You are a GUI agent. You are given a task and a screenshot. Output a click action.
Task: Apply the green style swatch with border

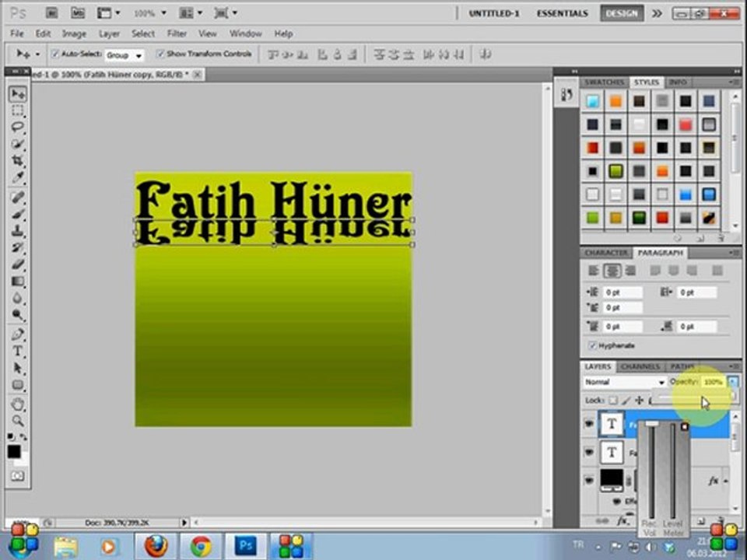pos(615,171)
